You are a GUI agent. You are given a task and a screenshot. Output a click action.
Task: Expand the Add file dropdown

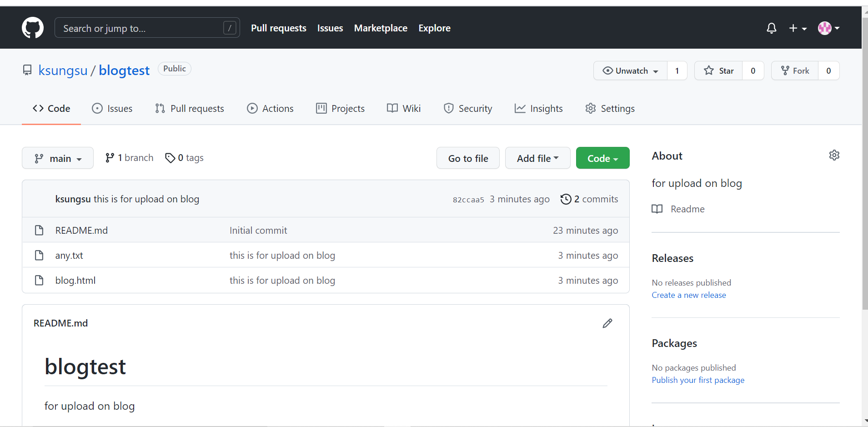point(537,158)
